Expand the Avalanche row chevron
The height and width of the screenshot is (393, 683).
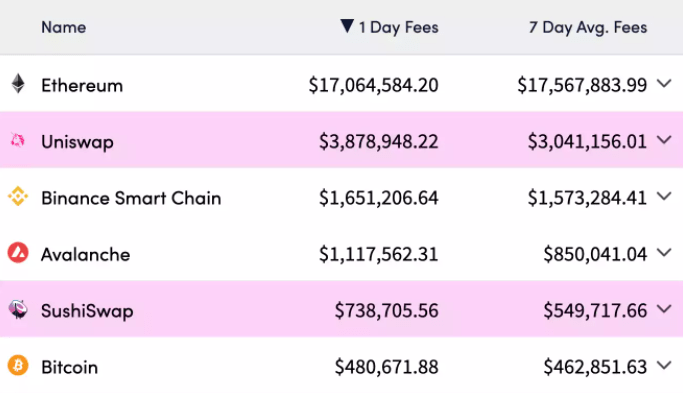tap(664, 252)
